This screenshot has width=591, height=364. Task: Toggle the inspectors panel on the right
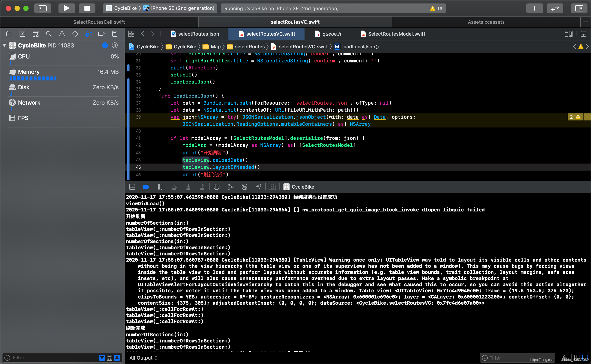pos(579,8)
